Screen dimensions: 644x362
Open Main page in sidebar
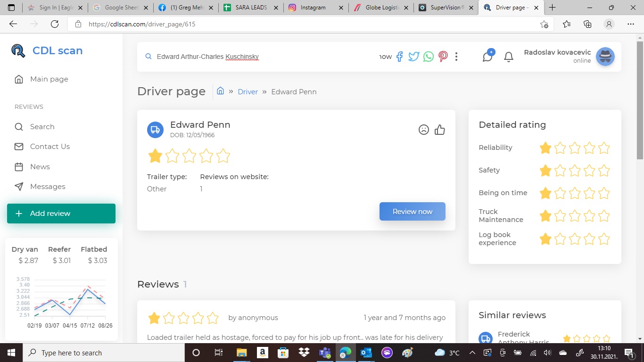pyautogui.click(x=49, y=79)
